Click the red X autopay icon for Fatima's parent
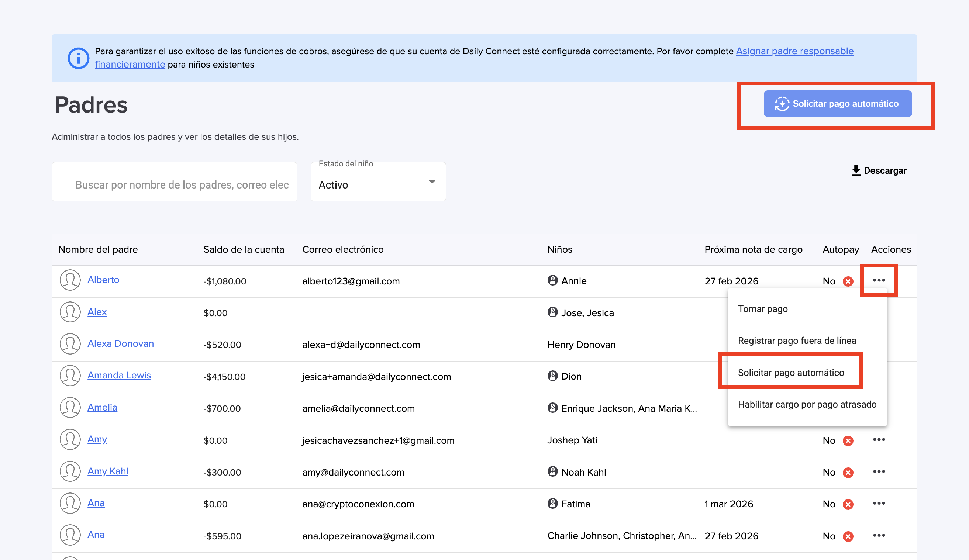Image resolution: width=969 pixels, height=560 pixels. pyautogui.click(x=848, y=504)
